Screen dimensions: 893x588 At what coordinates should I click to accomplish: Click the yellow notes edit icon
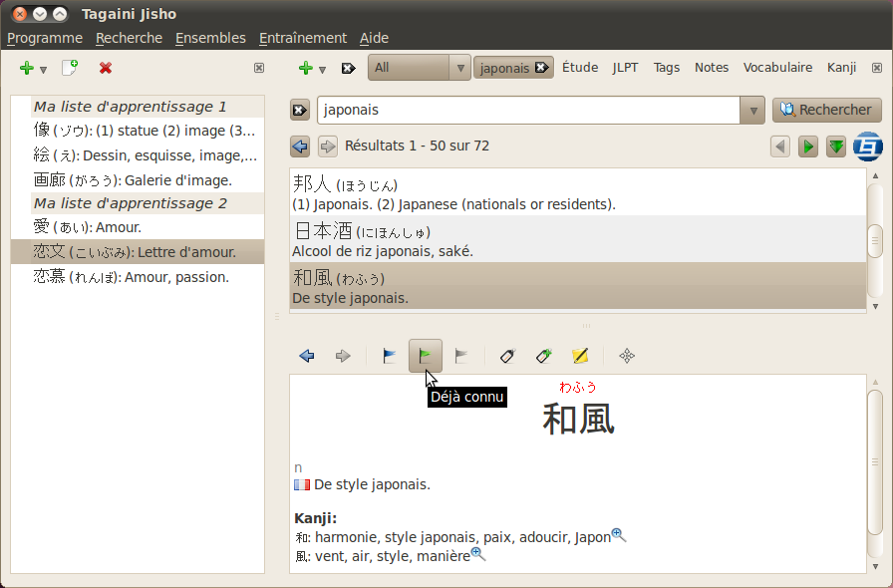580,356
